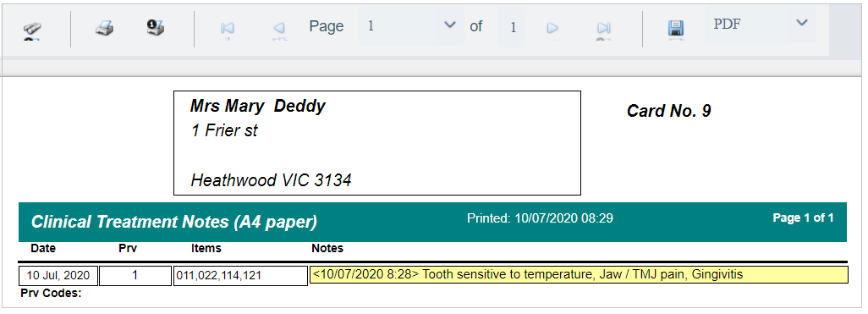Click the date cell 10 Jul, 2020
The image size is (868, 314).
pyautogui.click(x=58, y=275)
